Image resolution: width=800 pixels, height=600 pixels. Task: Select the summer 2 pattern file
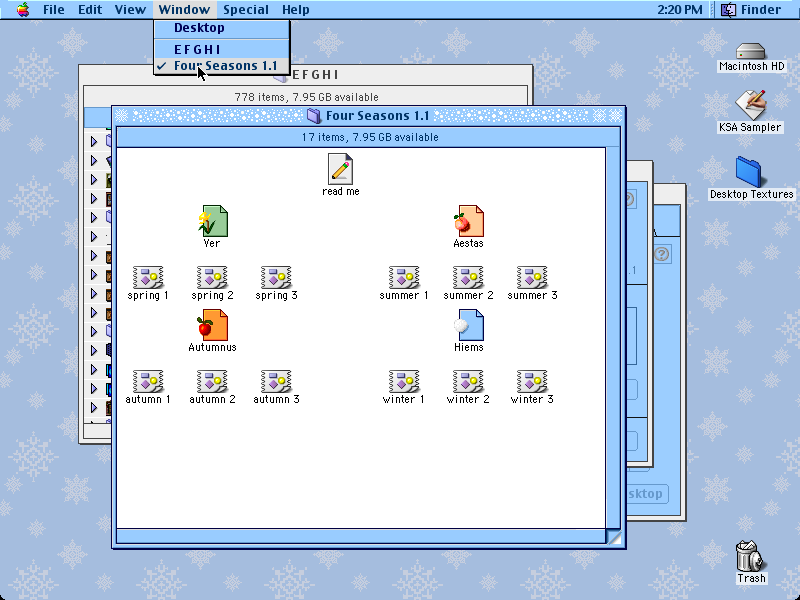pyautogui.click(x=468, y=283)
